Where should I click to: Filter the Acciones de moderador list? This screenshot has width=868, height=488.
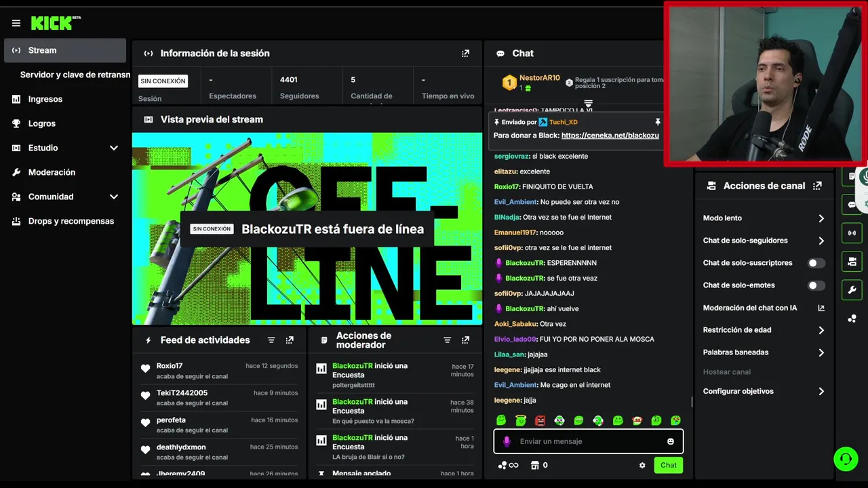click(447, 340)
